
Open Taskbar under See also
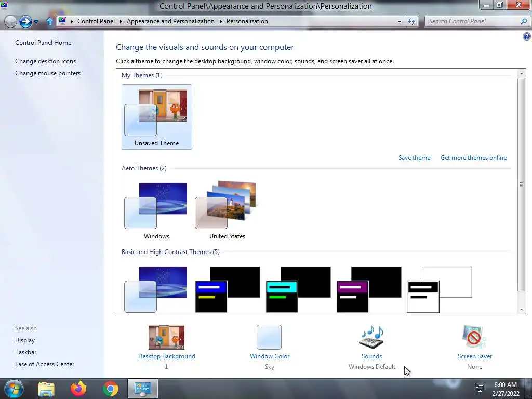point(26,352)
